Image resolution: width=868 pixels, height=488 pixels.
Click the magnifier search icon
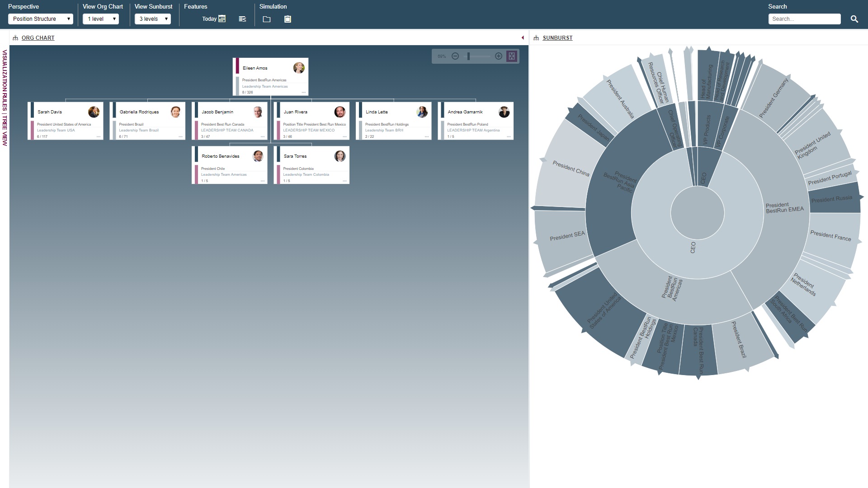[x=854, y=19]
